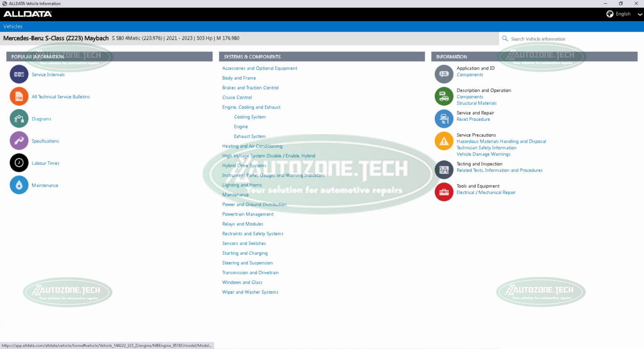Click the Tools and Equipment toolbox icon
The width and height of the screenshot is (644, 349).
point(444,192)
